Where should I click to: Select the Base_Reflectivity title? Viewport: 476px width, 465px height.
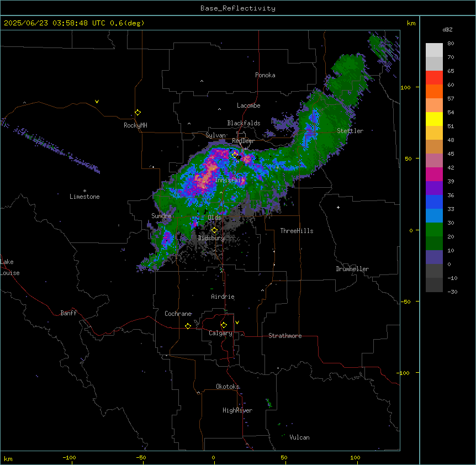click(238, 8)
